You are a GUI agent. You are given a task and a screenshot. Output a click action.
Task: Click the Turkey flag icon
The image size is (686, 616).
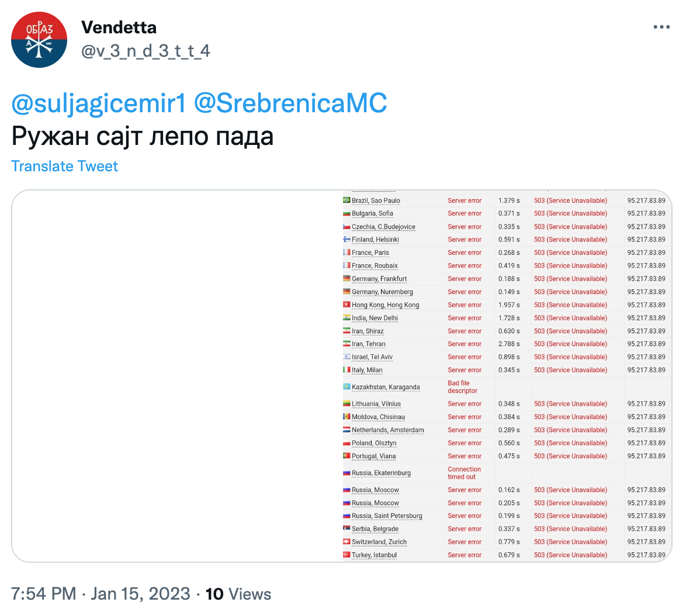pyautogui.click(x=347, y=555)
